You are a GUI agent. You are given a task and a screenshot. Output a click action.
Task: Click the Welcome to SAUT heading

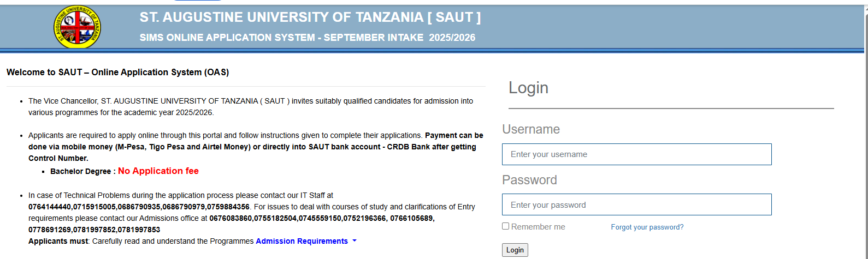(x=117, y=72)
